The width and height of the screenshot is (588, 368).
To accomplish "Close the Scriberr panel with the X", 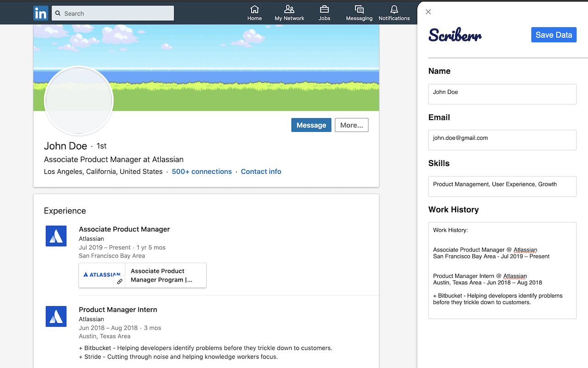I will click(428, 11).
